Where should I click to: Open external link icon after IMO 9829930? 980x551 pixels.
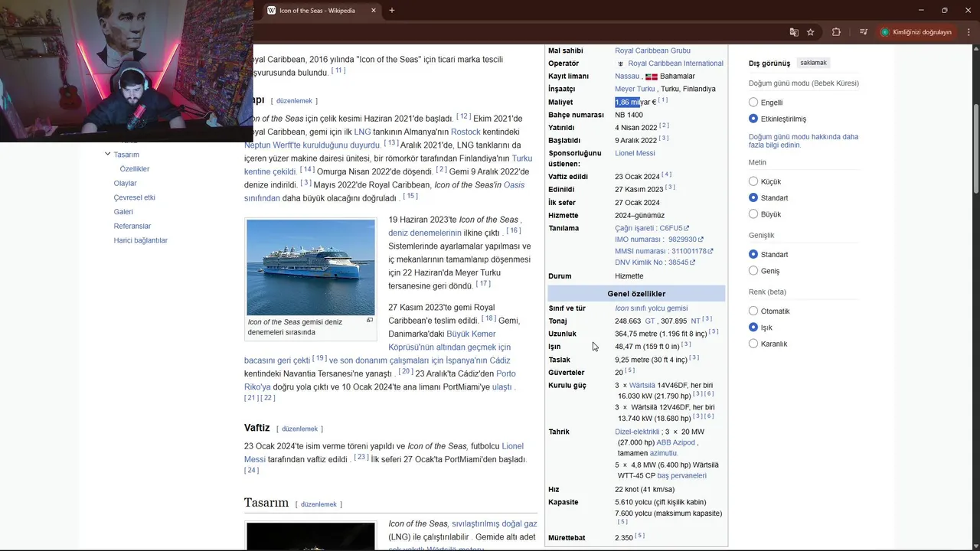coord(701,240)
